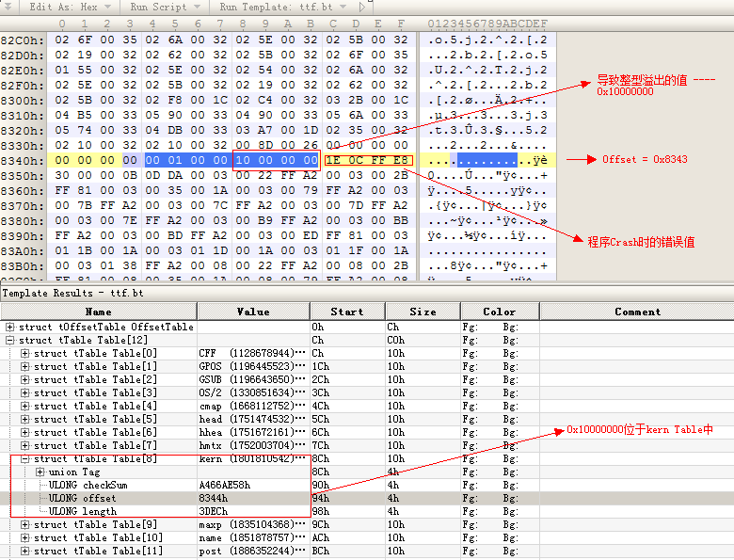Expand Table[7] hmtx struct node

24,445
